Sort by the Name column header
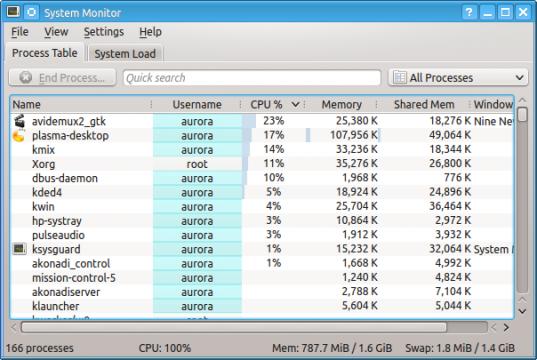 click(81, 104)
